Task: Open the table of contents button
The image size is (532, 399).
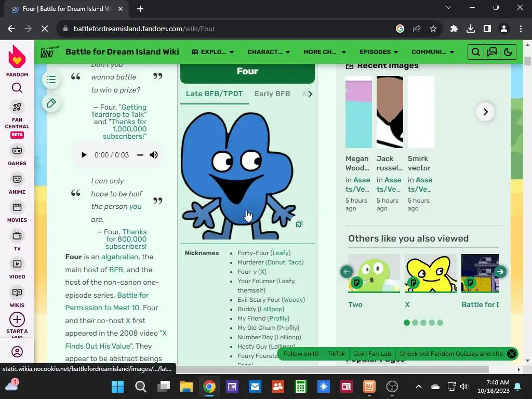Action: coord(51,79)
